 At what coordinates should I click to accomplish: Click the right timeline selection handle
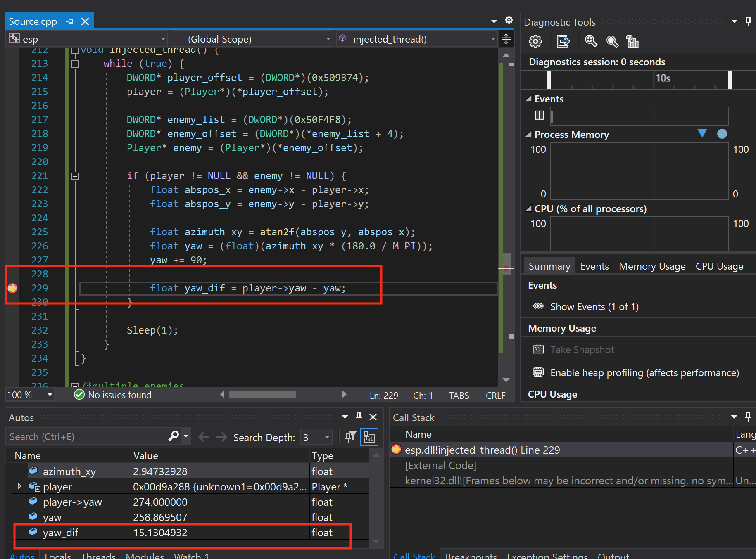tap(730, 80)
